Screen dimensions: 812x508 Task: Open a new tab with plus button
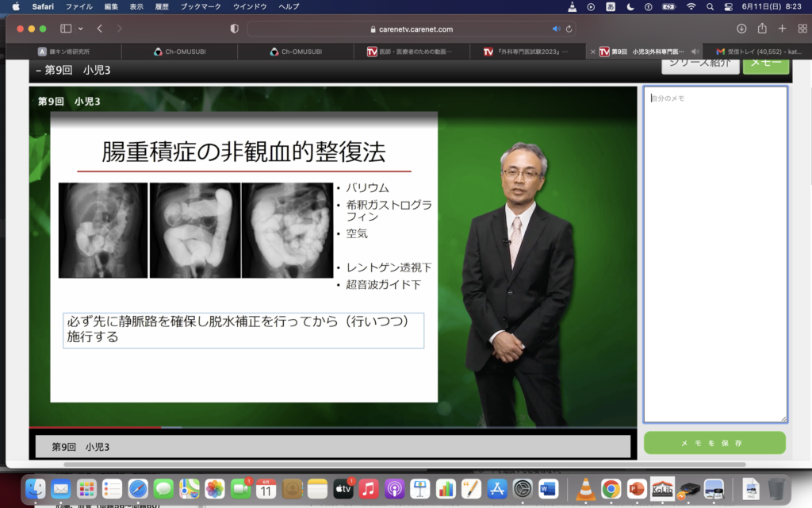coord(782,29)
